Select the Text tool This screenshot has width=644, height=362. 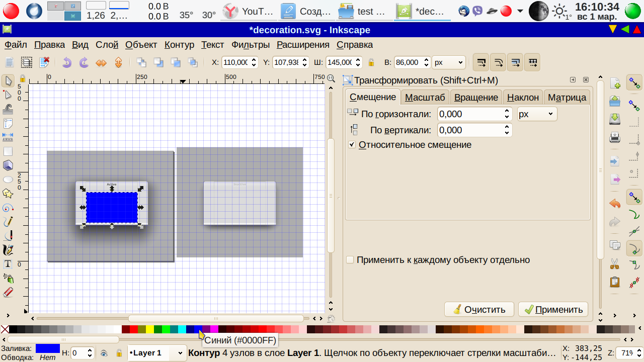click(8, 263)
